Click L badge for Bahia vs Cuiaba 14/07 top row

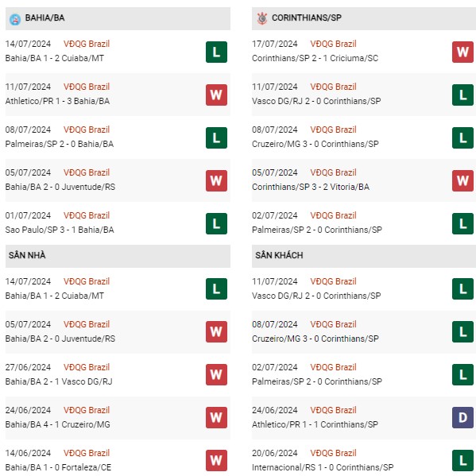click(x=216, y=52)
